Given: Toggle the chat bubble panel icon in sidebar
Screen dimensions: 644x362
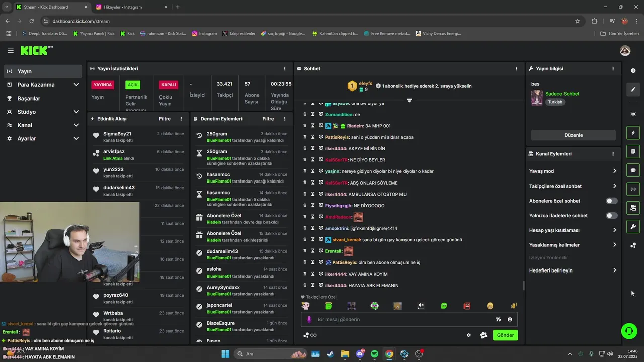Looking at the screenshot, I should coord(633,170).
